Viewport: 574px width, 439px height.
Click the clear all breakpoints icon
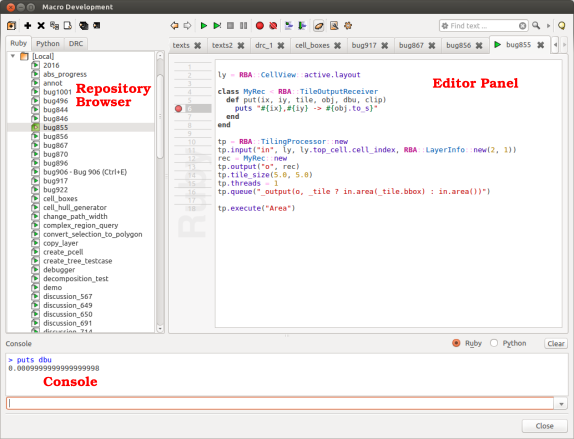pos(273,26)
